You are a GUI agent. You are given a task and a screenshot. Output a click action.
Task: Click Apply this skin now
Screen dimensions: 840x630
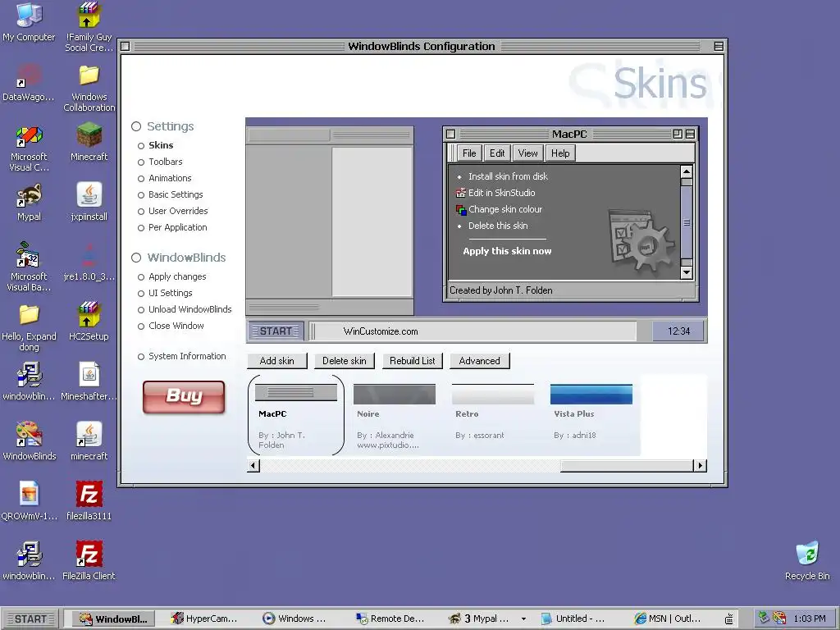(507, 251)
